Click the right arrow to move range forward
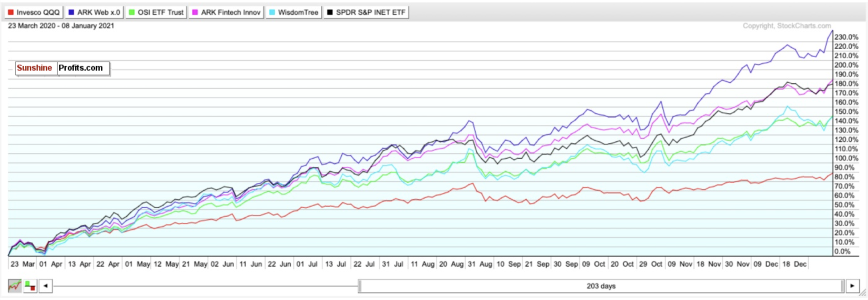Image resolution: width=868 pixels, height=300 pixels. coord(852,286)
